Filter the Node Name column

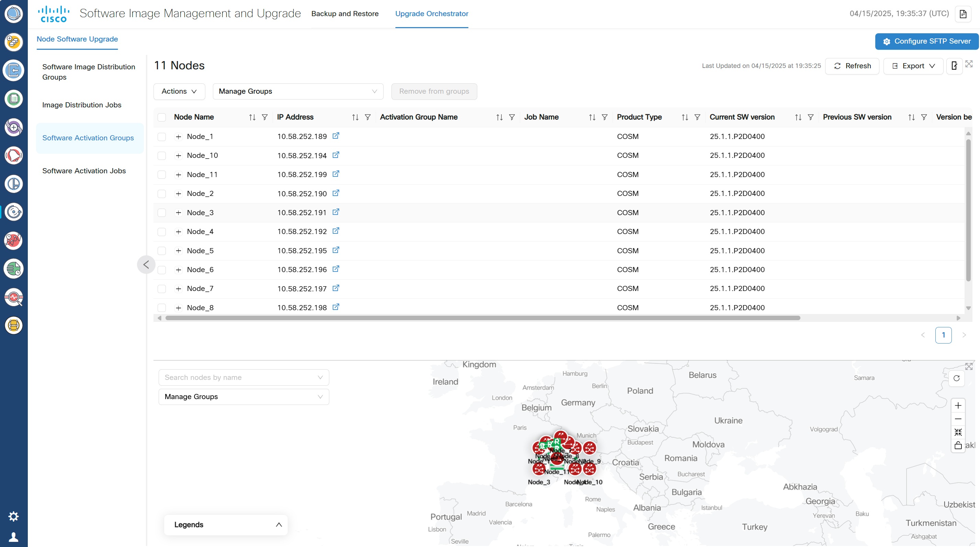click(264, 117)
